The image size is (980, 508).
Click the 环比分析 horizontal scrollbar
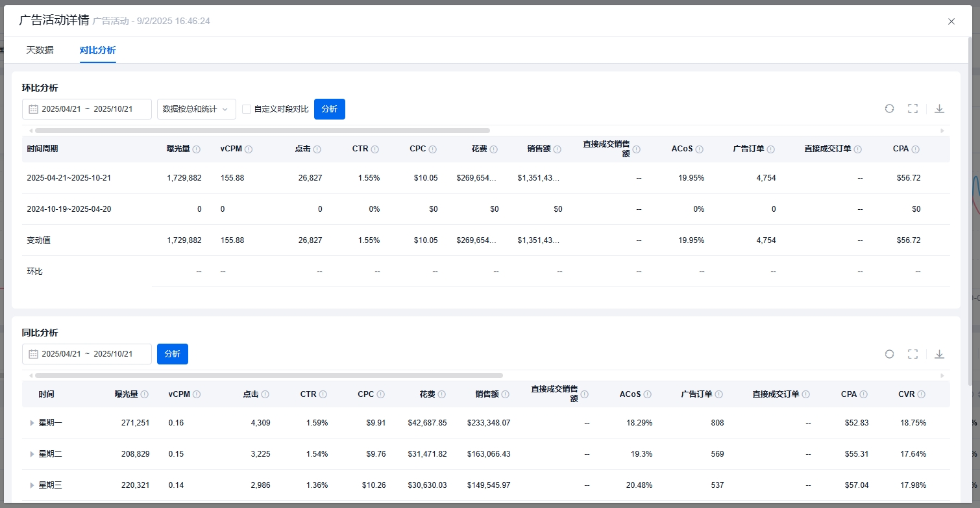coord(262,131)
